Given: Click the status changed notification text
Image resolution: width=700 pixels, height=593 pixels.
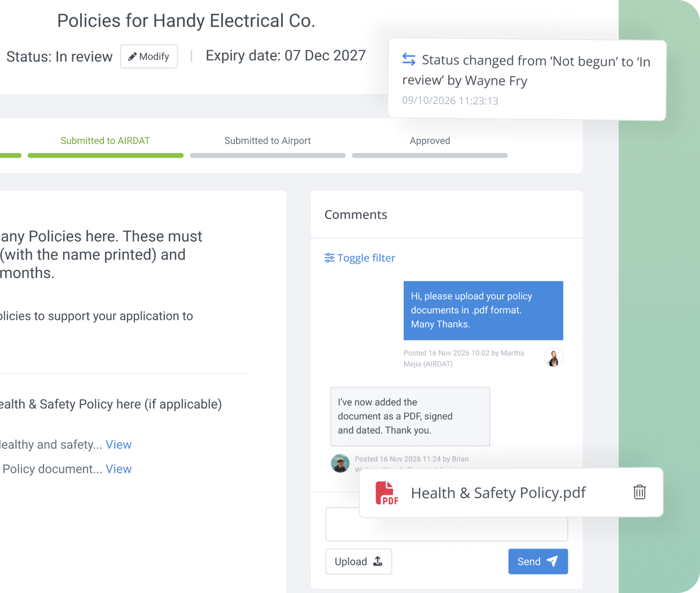Looking at the screenshot, I should pos(526,70).
